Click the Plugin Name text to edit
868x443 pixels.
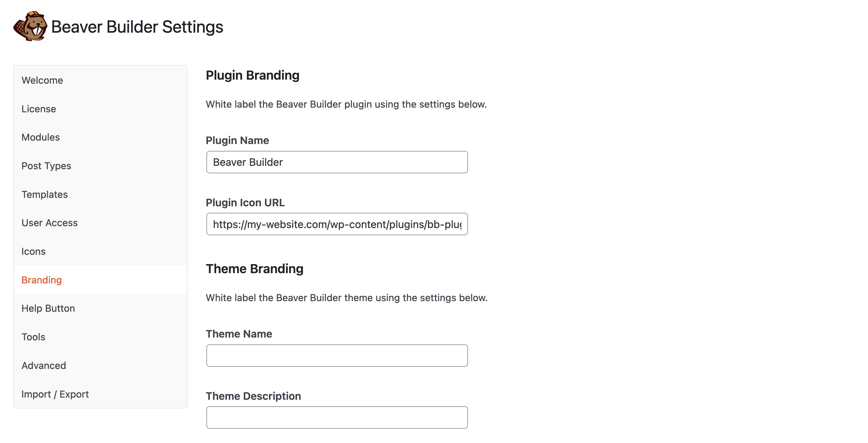(337, 162)
